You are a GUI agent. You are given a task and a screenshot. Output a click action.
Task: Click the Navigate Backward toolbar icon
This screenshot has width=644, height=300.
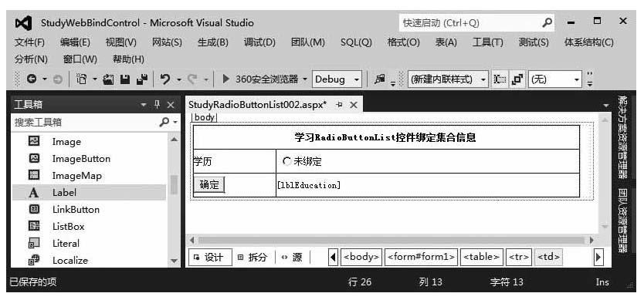tap(32, 79)
